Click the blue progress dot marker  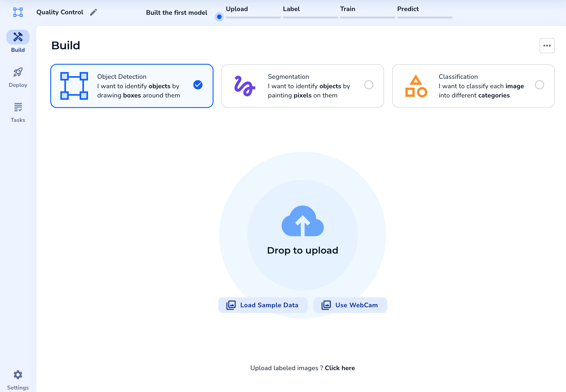coord(219,17)
